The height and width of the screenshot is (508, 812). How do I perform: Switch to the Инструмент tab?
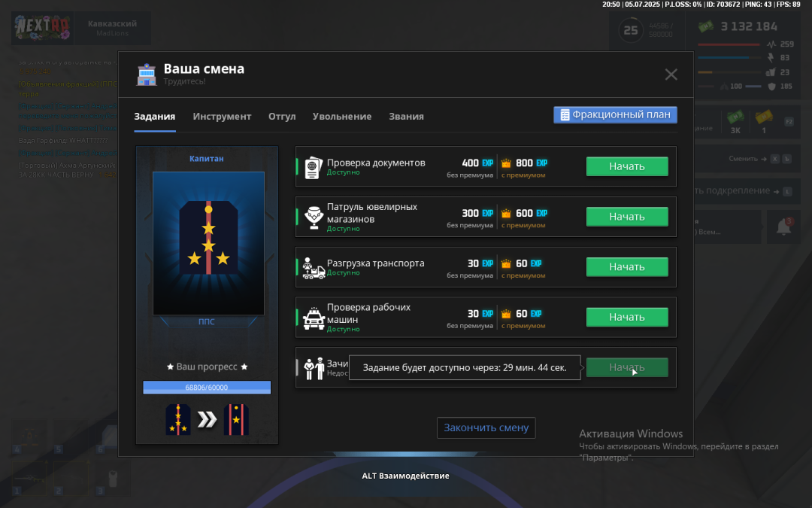tap(222, 117)
